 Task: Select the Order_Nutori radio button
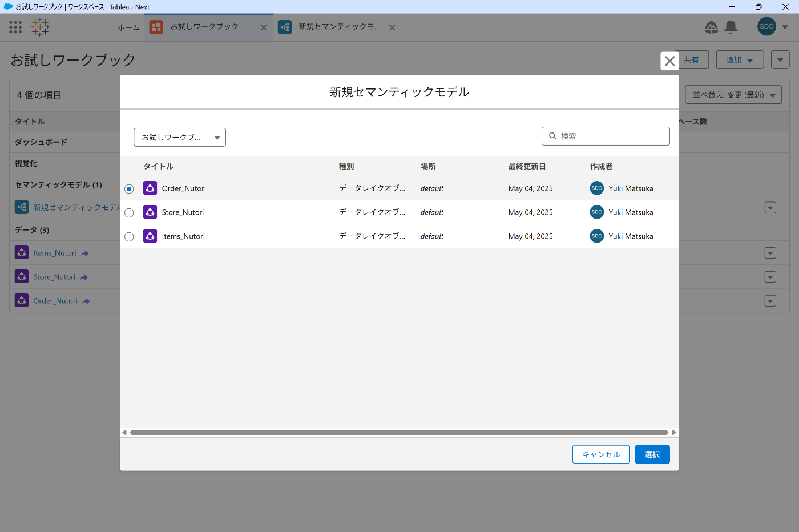[129, 188]
